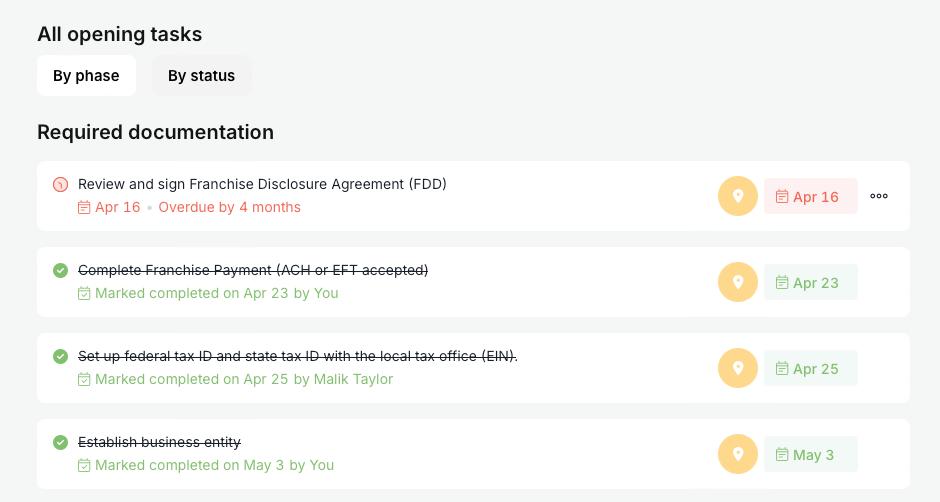
Task: Click location pin on federal tax ID task
Action: 738,368
